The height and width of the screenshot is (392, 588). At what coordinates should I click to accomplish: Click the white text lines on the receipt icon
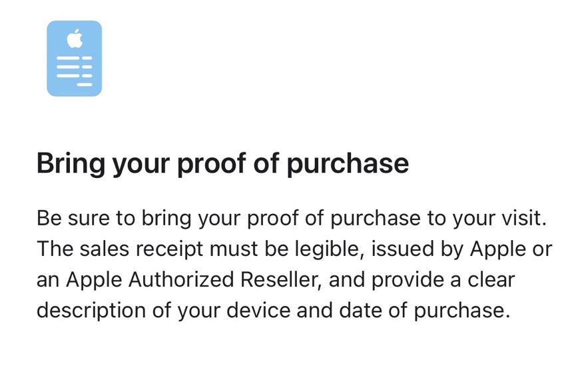pyautogui.click(x=75, y=71)
